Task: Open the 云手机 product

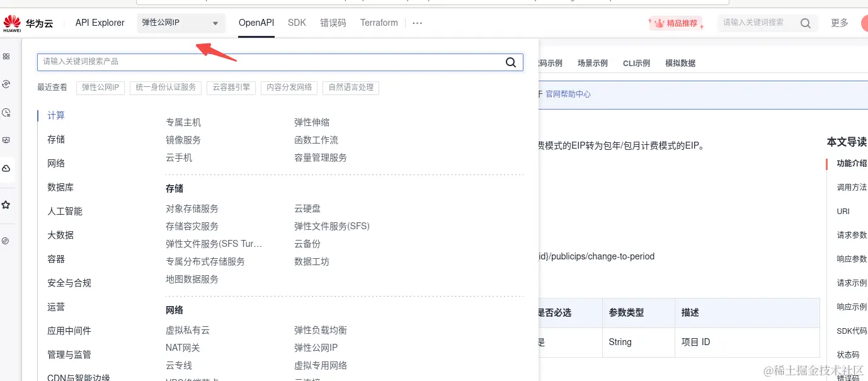Action: 179,157
